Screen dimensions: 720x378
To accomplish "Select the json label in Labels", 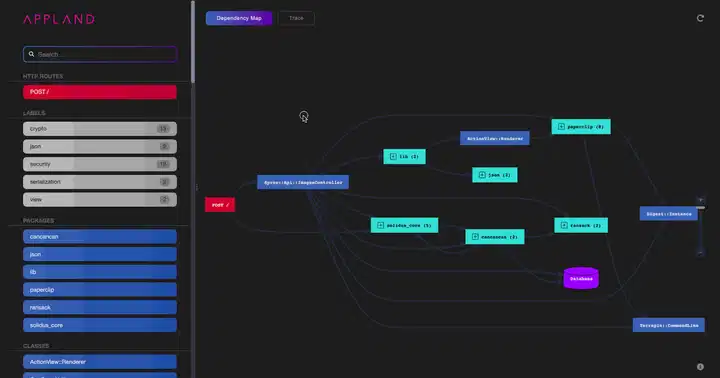I will click(100, 147).
